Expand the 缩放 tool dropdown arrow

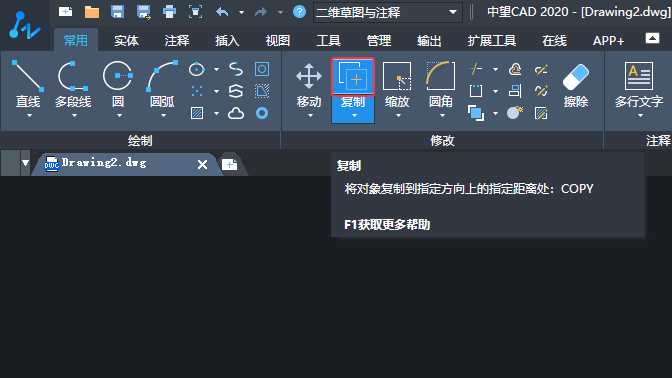398,116
